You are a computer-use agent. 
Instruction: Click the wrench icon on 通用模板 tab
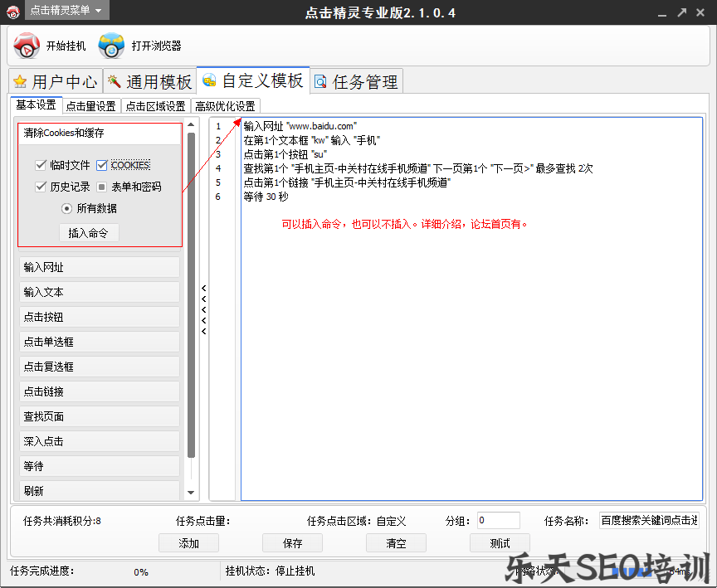tap(114, 81)
